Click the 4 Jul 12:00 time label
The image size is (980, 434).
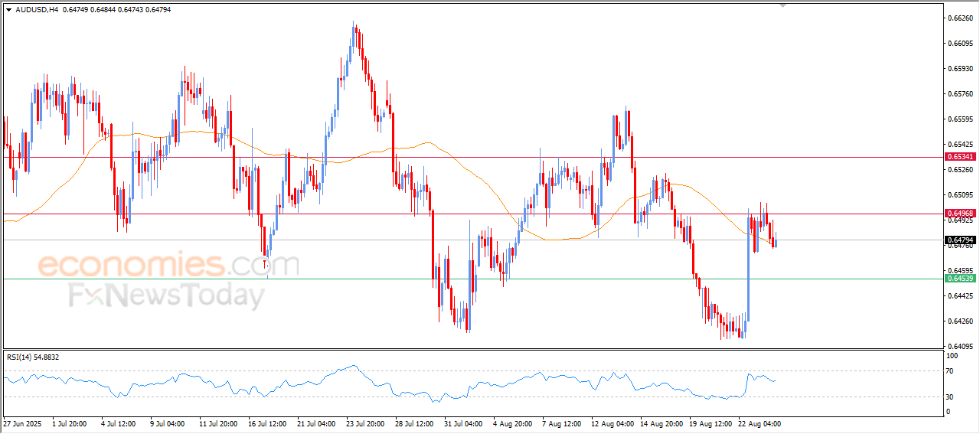(118, 423)
